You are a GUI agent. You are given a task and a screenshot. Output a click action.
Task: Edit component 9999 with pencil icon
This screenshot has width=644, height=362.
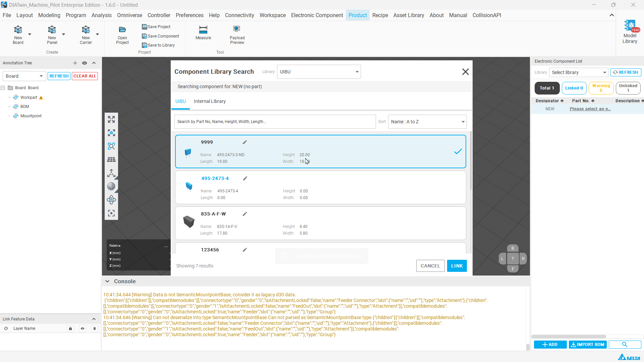245,142
